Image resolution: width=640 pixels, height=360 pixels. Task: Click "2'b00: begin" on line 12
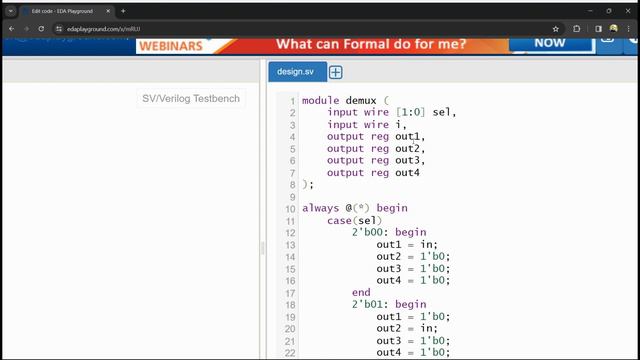[x=389, y=232]
